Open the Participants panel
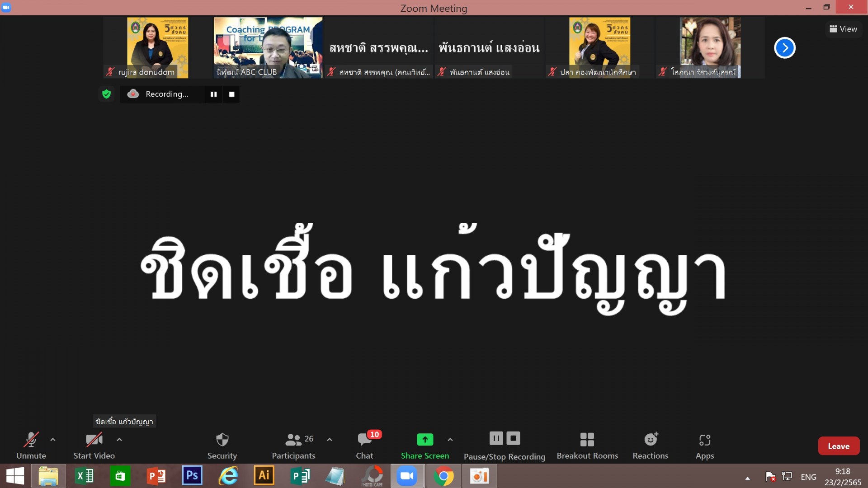The image size is (868, 488). 294,446
